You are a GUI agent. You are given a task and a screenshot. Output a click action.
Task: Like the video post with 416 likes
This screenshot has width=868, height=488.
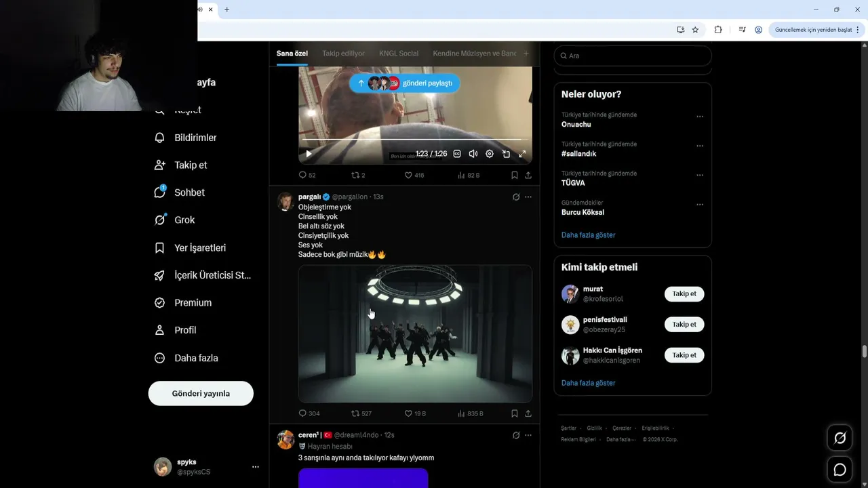point(414,175)
